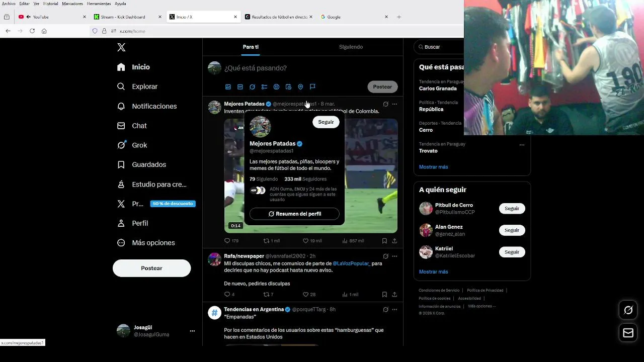Click Mostrar más under A quién seguir

pos(433,271)
